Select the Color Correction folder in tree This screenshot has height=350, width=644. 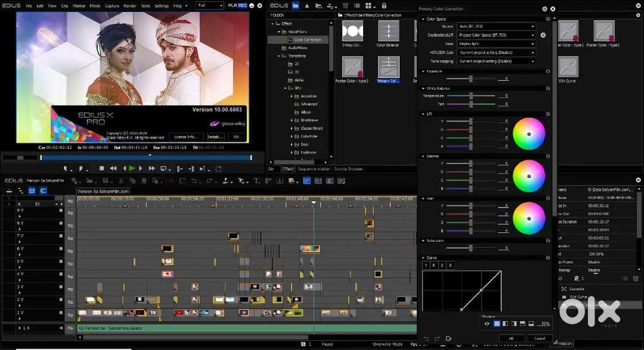coord(307,39)
